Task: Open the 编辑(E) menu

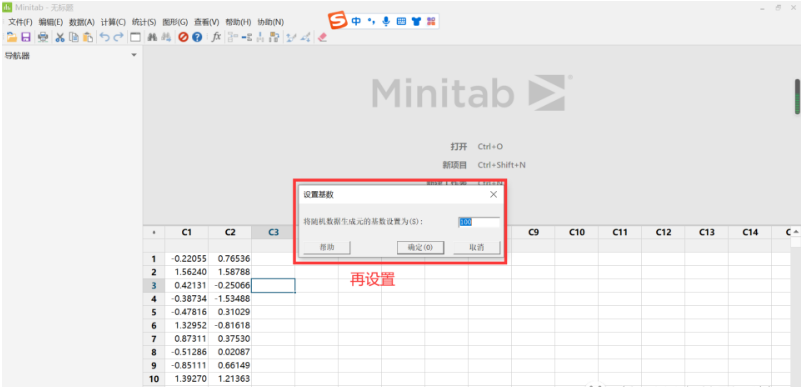Action: point(51,22)
